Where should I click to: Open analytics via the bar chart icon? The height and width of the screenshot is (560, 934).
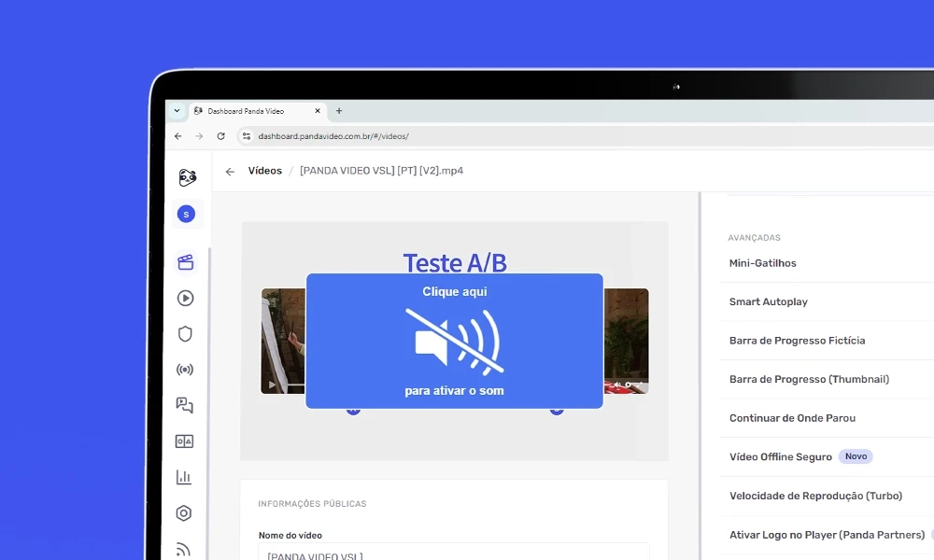(x=185, y=477)
